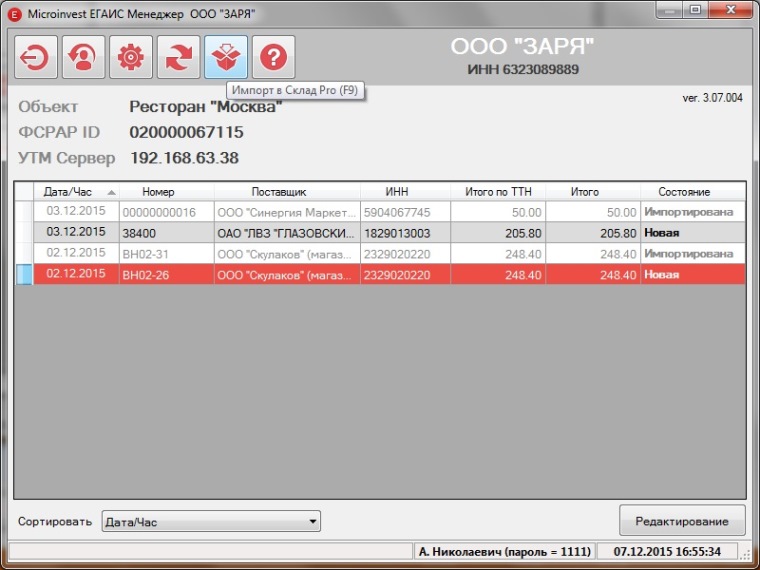The image size is (760, 570).
Task: Click the user name status bar field
Action: pyautogui.click(x=505, y=551)
